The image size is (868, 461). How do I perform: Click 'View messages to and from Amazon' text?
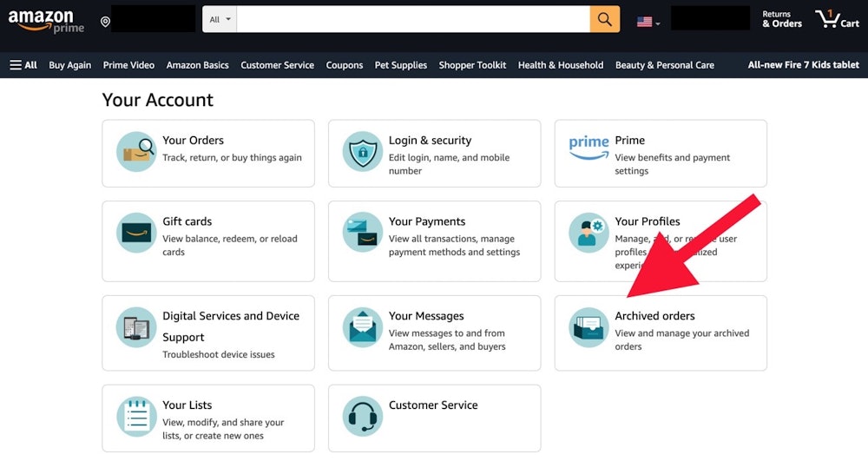[x=447, y=339]
